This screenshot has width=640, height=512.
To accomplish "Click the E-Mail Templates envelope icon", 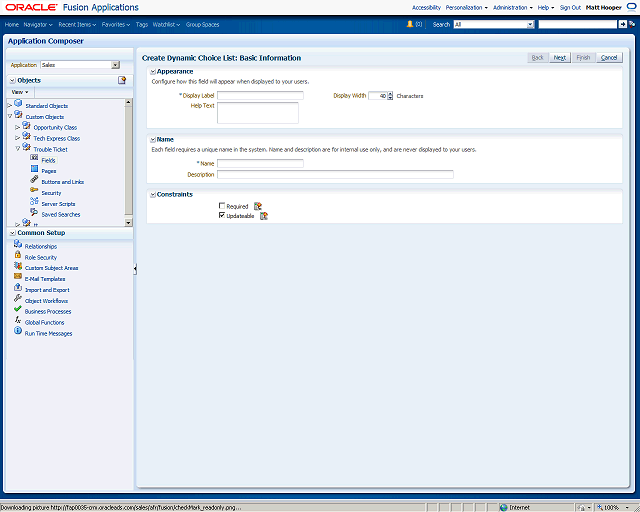I will (x=18, y=276).
